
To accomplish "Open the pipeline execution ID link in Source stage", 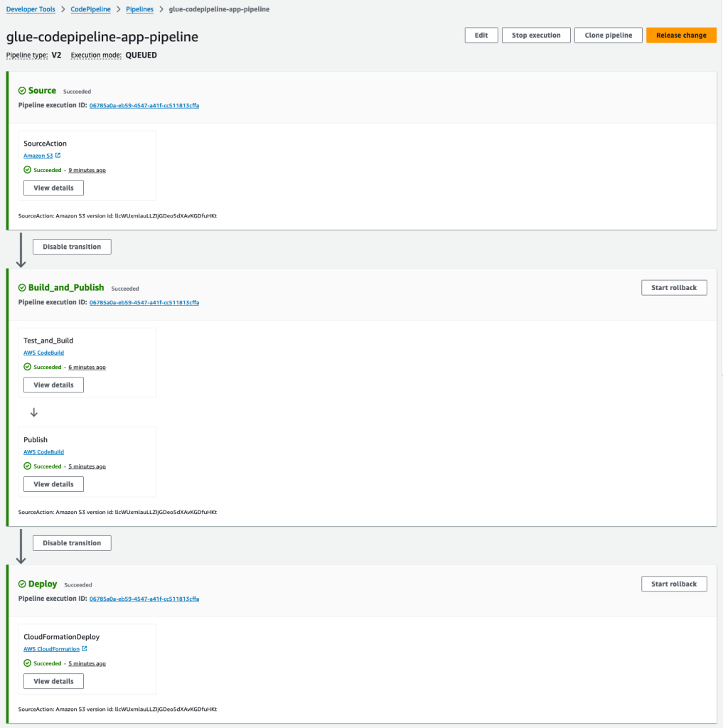I will pyautogui.click(x=143, y=104).
